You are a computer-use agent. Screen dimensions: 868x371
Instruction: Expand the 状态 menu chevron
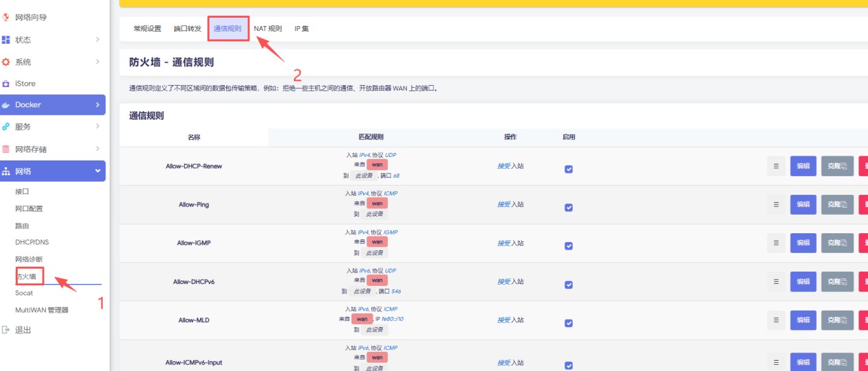click(x=97, y=40)
